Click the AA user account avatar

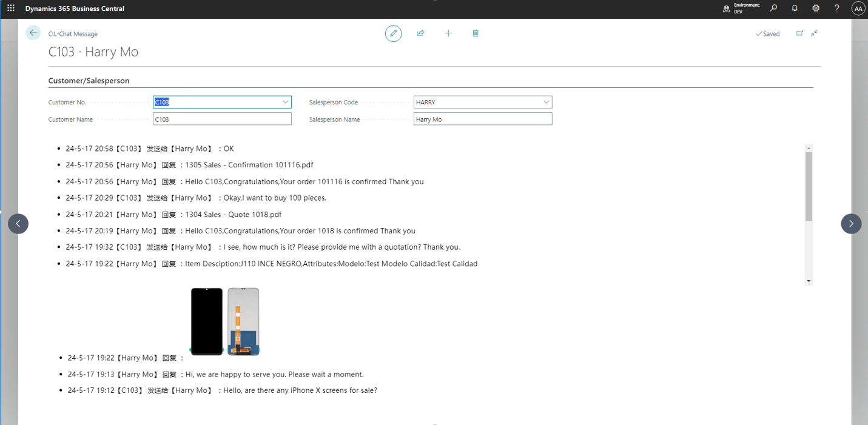click(x=858, y=8)
